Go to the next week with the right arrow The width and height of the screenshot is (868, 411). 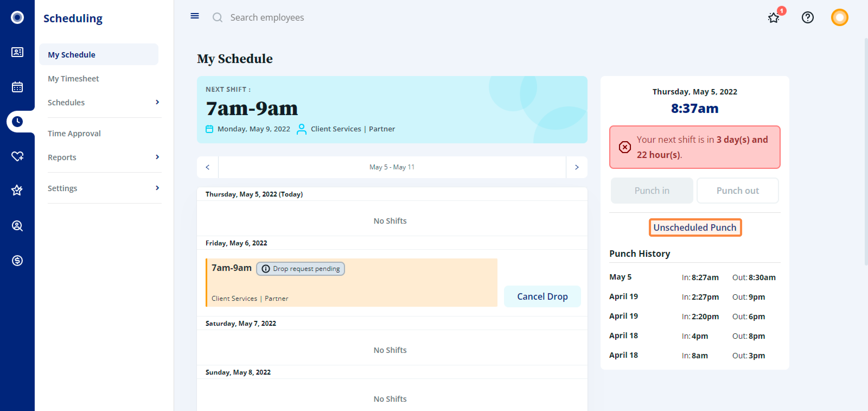[x=577, y=167]
